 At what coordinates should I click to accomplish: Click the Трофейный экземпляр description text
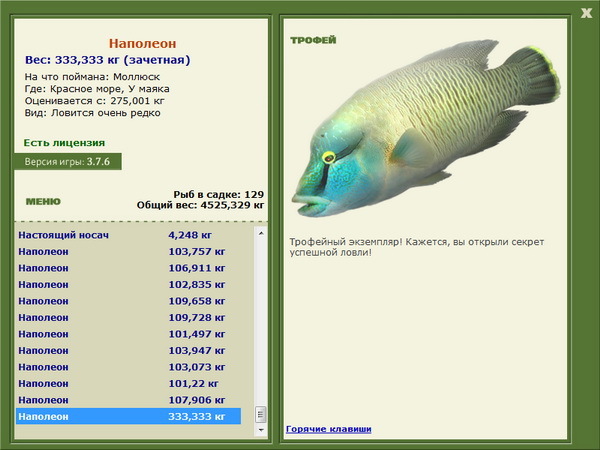click(x=417, y=247)
